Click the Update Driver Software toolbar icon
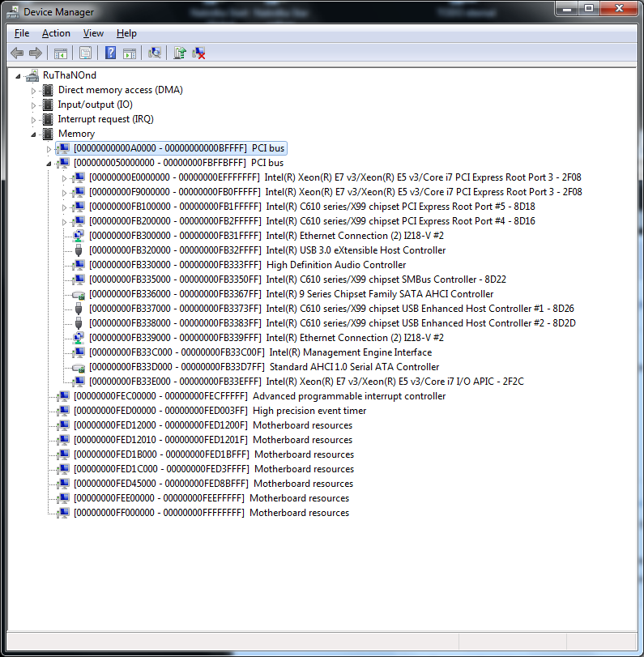 (179, 53)
